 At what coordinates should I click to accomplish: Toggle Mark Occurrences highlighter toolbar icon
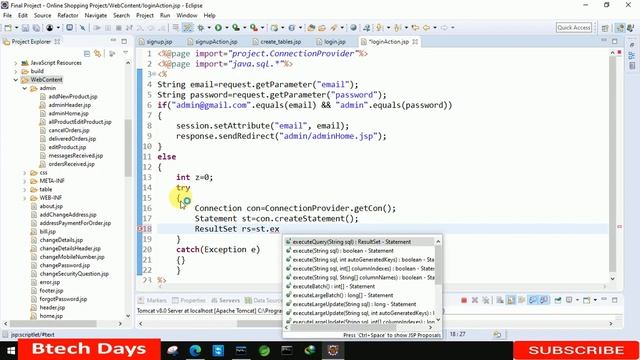pos(188,28)
